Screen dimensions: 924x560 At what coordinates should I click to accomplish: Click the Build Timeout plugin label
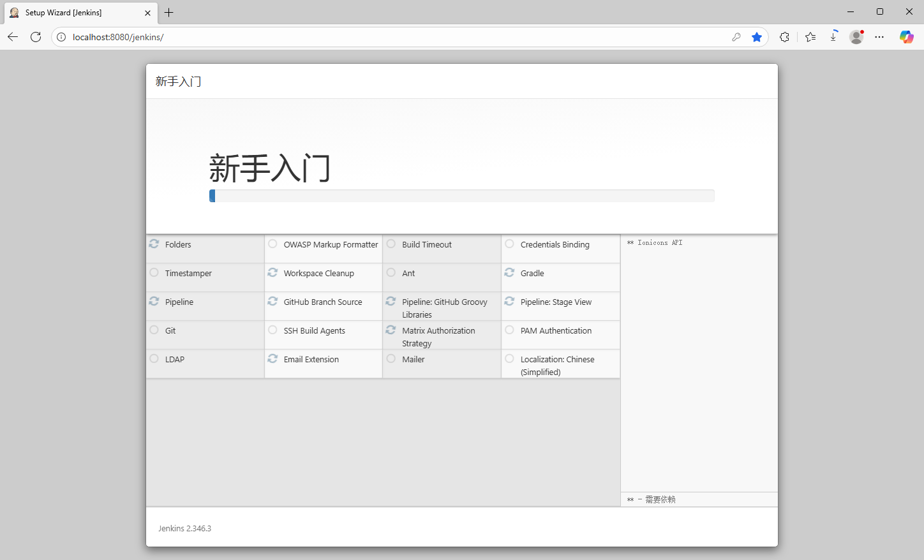pos(427,244)
